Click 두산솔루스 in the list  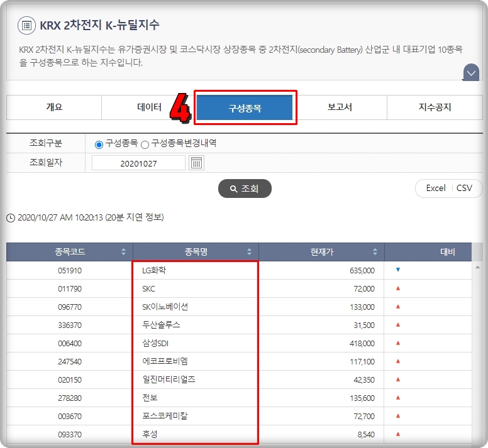coord(161,325)
